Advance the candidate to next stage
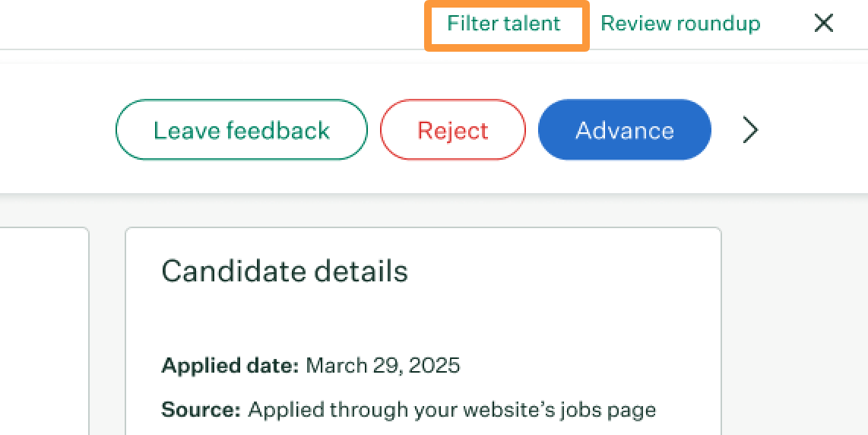This screenshot has height=435, width=868. (x=625, y=130)
